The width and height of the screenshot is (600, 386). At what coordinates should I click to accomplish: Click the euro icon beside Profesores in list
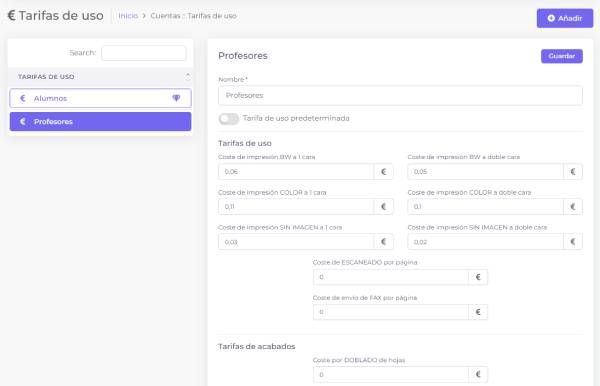(x=23, y=122)
